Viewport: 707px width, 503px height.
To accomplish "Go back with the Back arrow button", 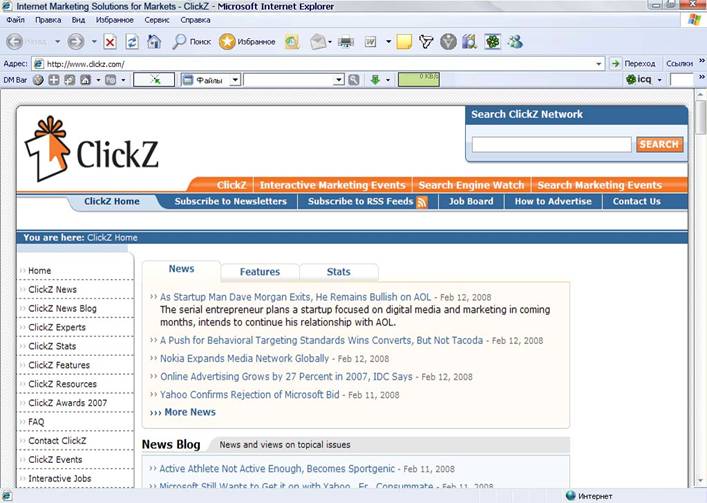I will [x=15, y=42].
